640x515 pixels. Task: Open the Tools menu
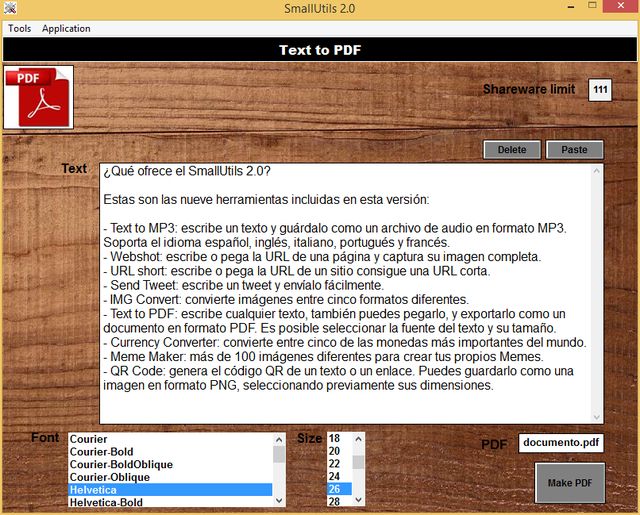[x=20, y=29]
